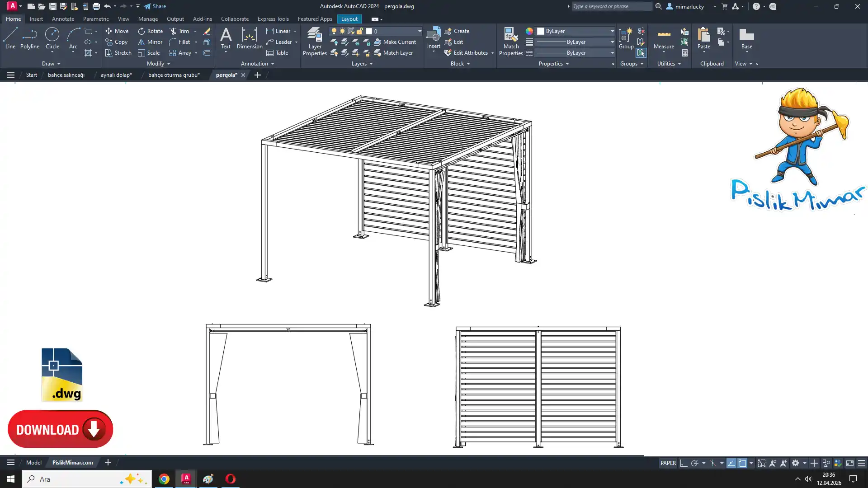Switch to the Model layout tab
The height and width of the screenshot is (488, 868).
pos(33,462)
